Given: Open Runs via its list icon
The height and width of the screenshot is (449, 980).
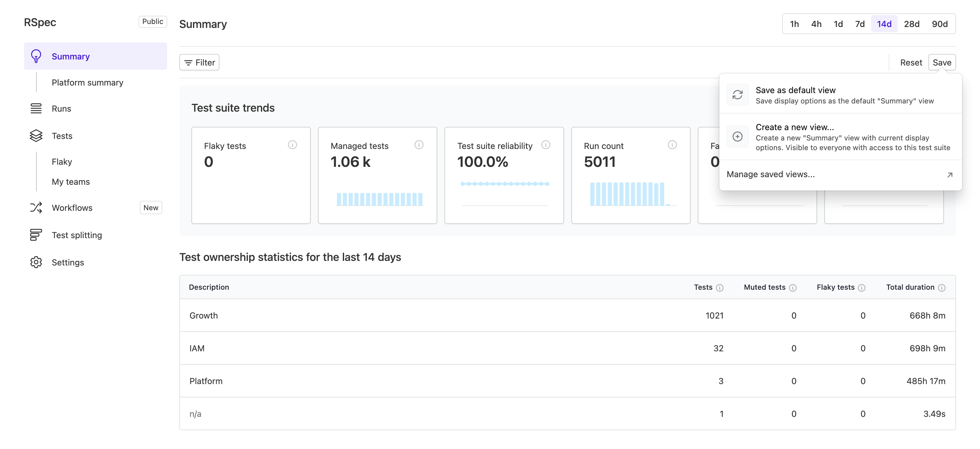Looking at the screenshot, I should click(36, 108).
